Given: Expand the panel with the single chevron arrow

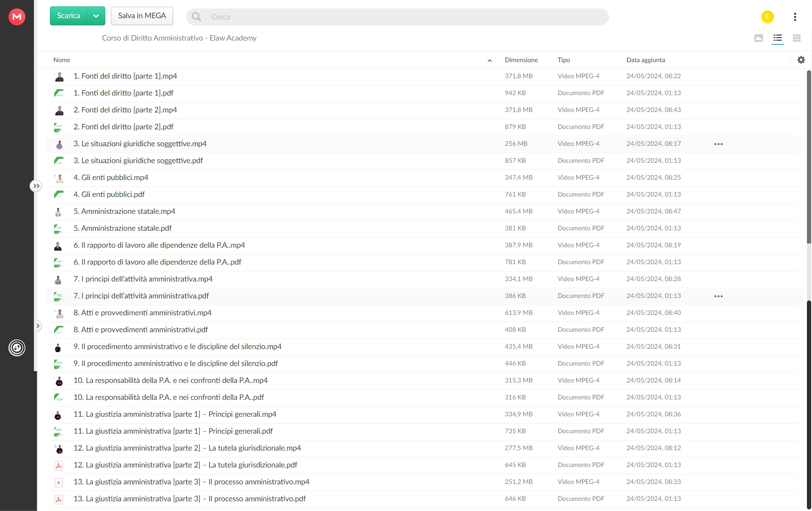Looking at the screenshot, I should (38, 326).
